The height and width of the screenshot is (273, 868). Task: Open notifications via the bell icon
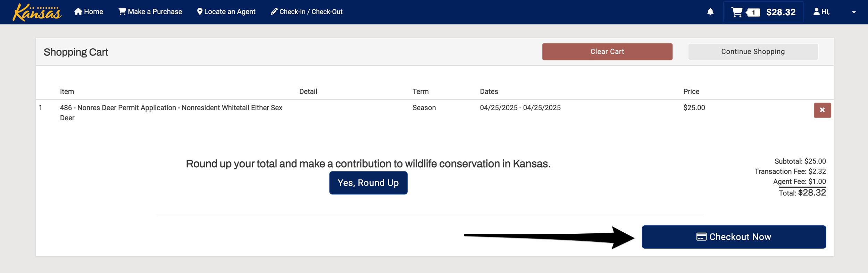coord(710,12)
